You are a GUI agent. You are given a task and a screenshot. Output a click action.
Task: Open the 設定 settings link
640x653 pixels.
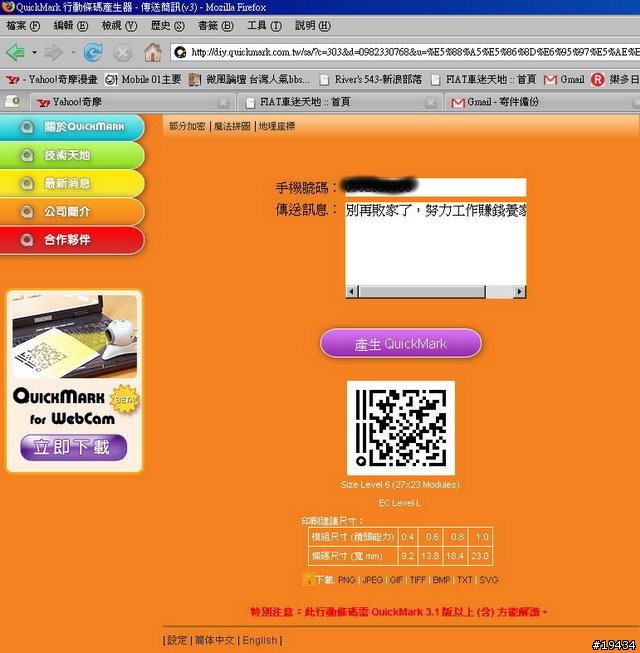(x=177, y=640)
